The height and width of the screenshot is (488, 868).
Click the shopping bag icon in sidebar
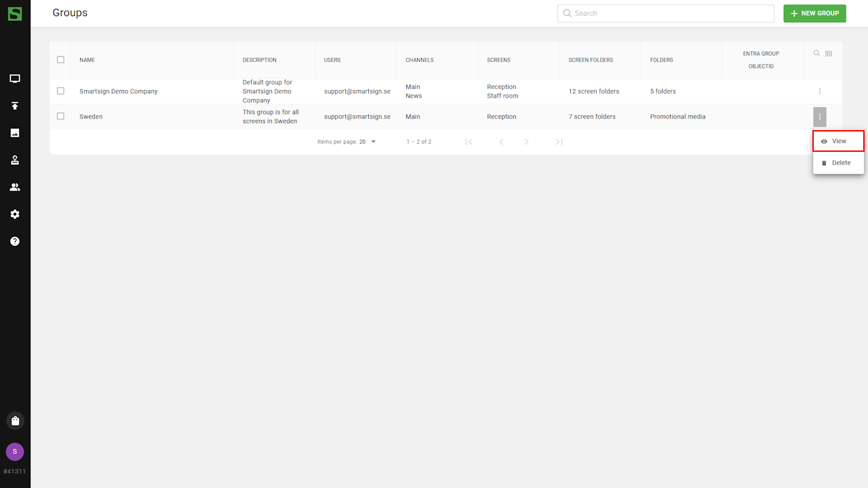coord(15,421)
